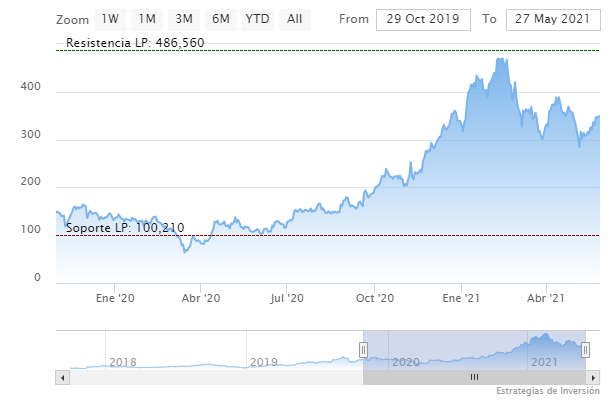Image resolution: width=612 pixels, height=406 pixels.
Task: Select the 1W zoom range
Action: coord(111,19)
